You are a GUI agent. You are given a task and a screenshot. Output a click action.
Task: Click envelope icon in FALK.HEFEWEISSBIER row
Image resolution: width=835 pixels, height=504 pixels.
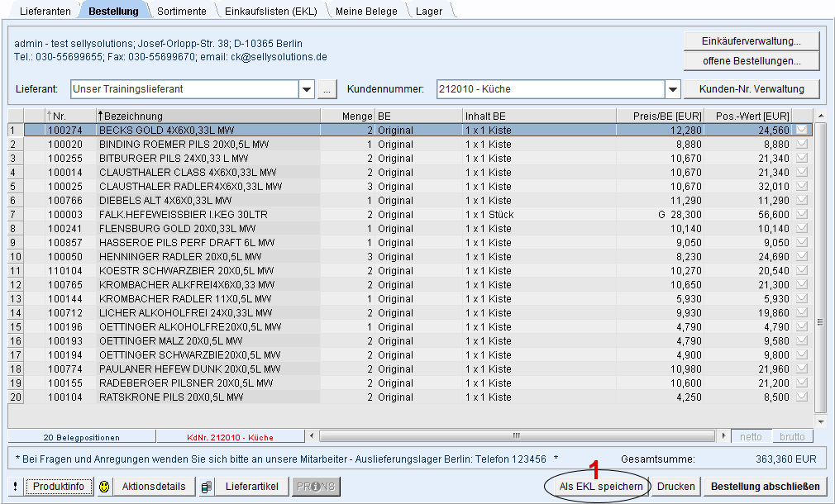802,214
